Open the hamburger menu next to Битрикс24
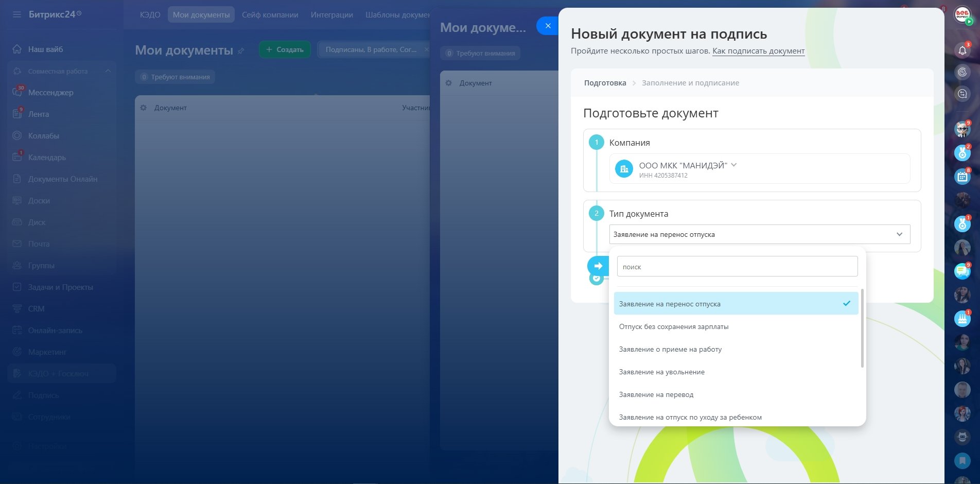Screen dimensions: 980x484 17,14
